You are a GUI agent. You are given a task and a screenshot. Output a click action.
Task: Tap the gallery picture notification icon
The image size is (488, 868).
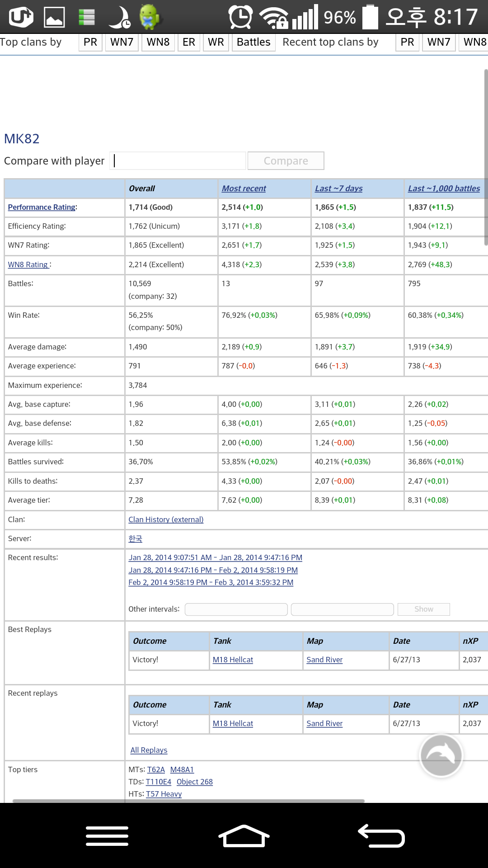coord(54,17)
